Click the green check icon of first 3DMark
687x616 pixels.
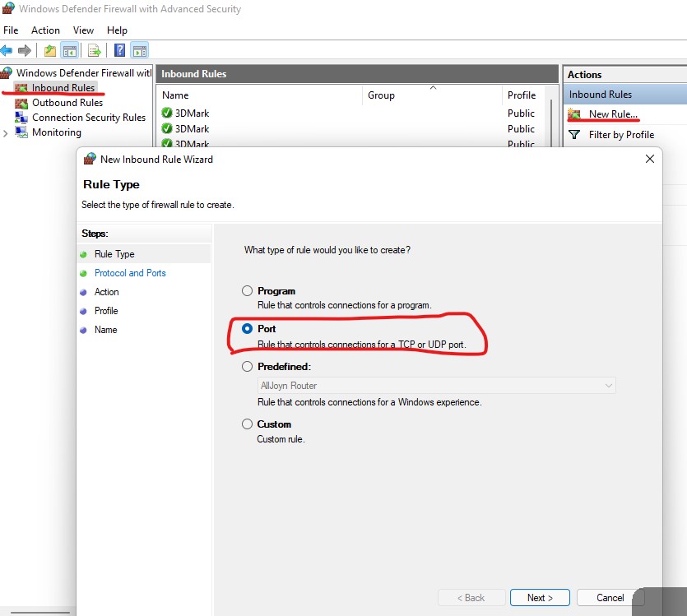tap(167, 113)
